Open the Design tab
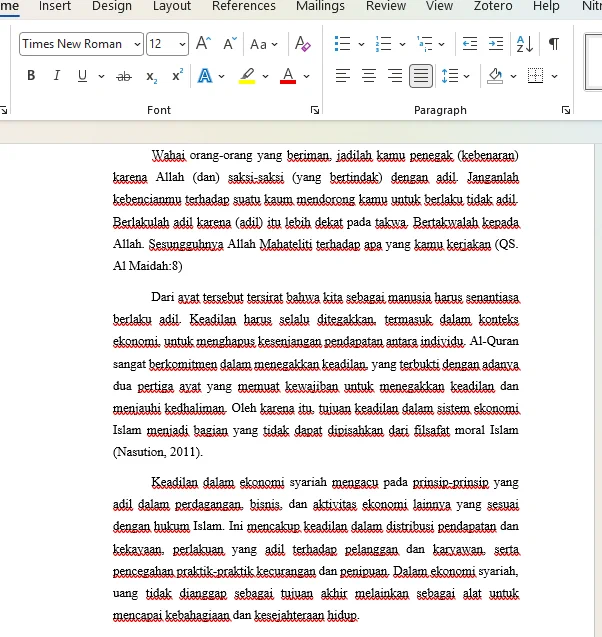The height and width of the screenshot is (637, 602). pyautogui.click(x=112, y=6)
